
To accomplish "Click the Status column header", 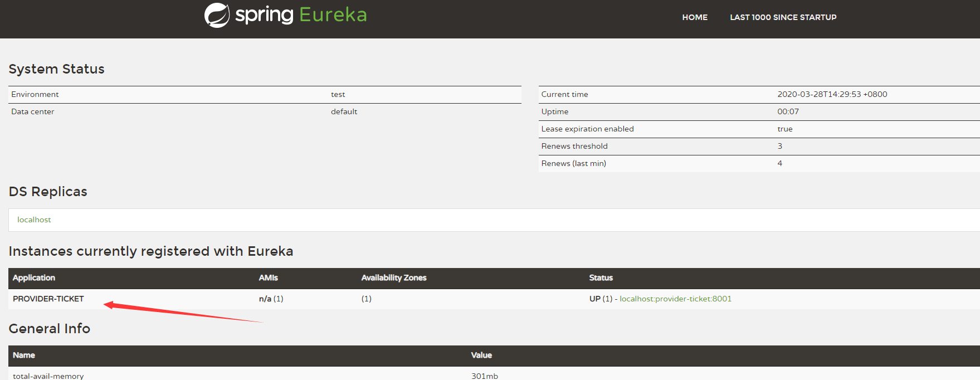I will coord(601,277).
